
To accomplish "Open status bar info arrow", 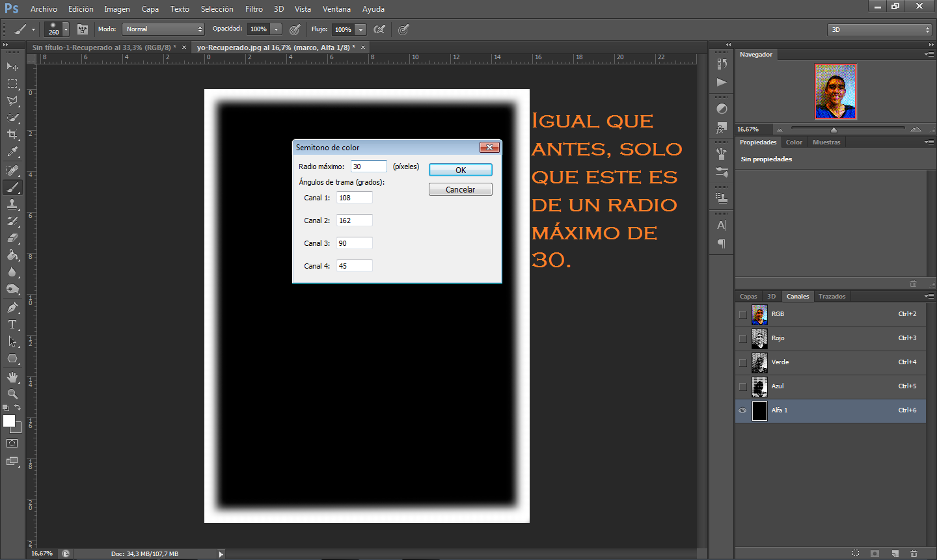I will coord(221,554).
